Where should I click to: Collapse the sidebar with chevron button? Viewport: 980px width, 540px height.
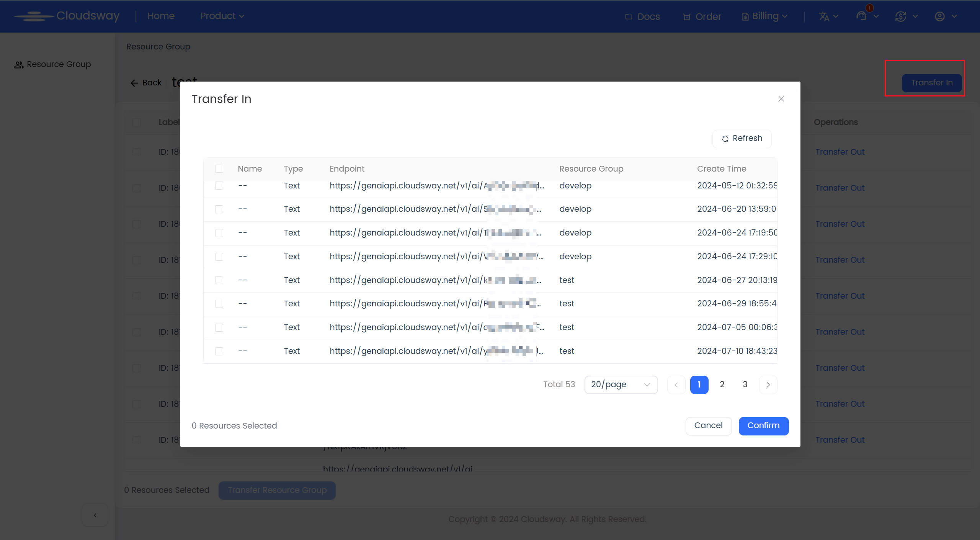coord(95,515)
